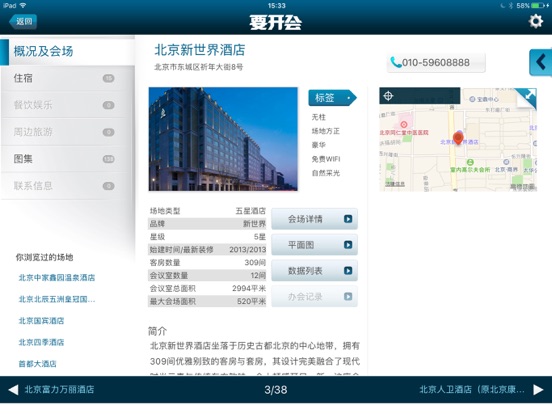This screenshot has height=414, width=552.
Task: Open the 数据列表 button
Action: click(x=314, y=271)
